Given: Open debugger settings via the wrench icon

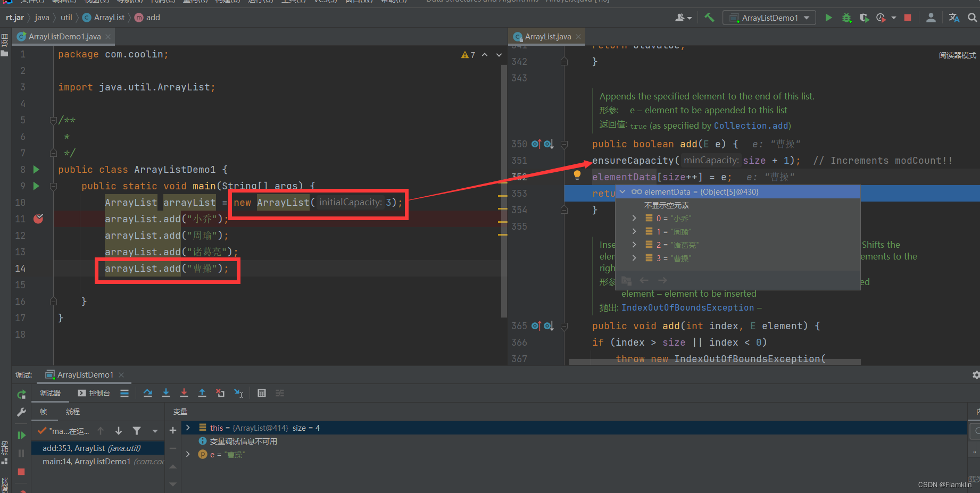Looking at the screenshot, I should [21, 412].
